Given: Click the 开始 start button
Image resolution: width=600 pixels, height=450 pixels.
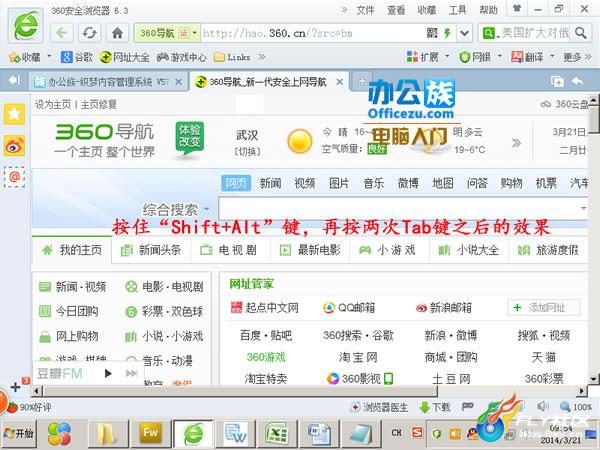Looking at the screenshot, I should pos(19,433).
